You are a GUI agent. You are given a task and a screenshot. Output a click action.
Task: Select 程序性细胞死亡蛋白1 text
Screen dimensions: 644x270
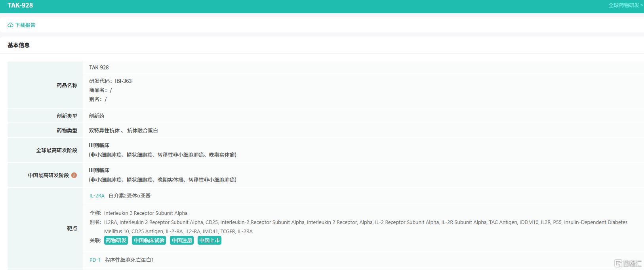[129, 260]
